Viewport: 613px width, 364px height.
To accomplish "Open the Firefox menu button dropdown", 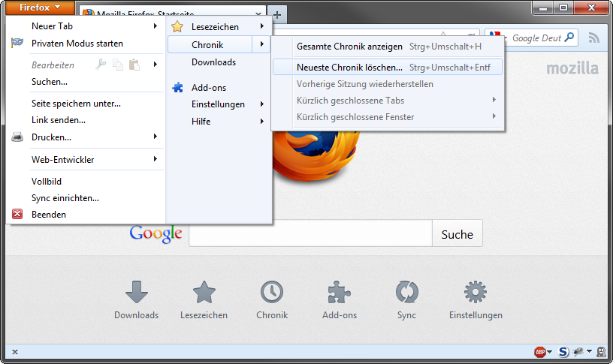I will tap(40, 8).
